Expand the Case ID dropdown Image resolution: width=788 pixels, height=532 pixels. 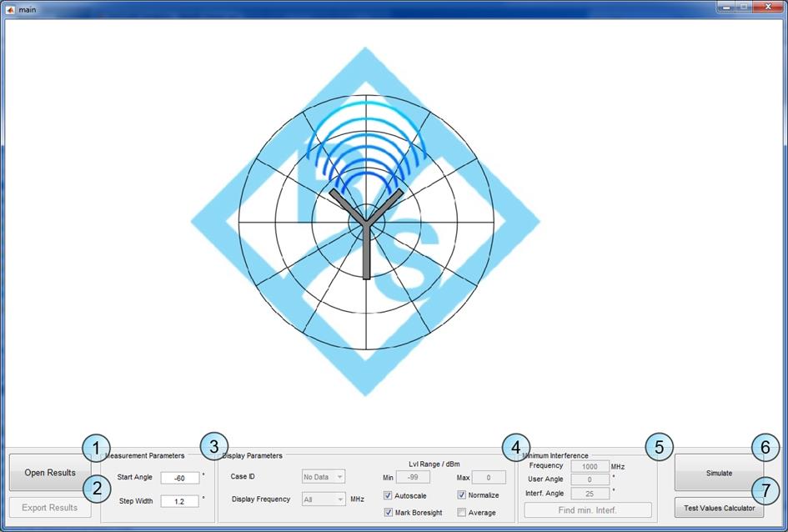324,477
